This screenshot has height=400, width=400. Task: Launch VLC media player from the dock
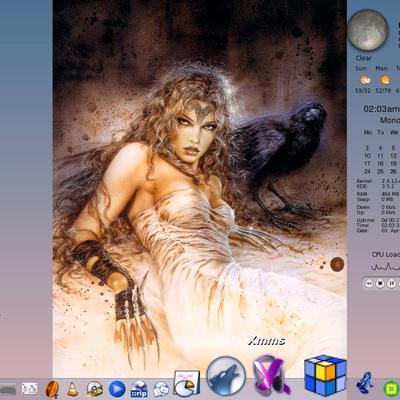coord(72,389)
